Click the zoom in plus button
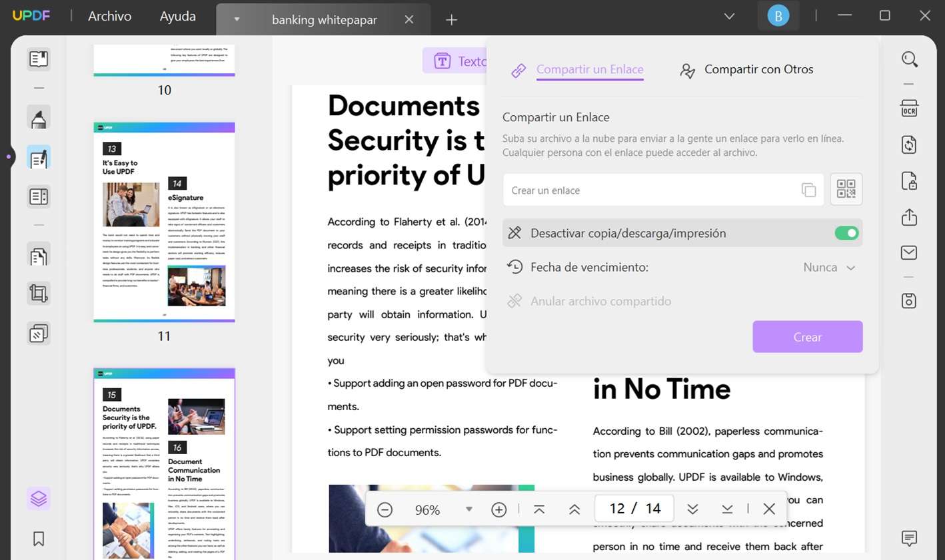Image resolution: width=945 pixels, height=560 pixels. (498, 510)
